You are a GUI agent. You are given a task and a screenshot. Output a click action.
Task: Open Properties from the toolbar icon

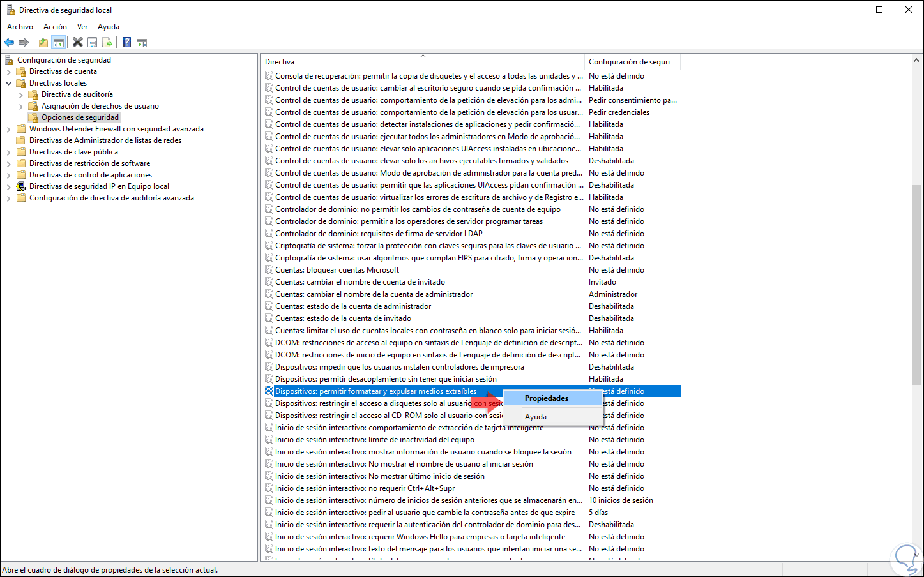(93, 43)
